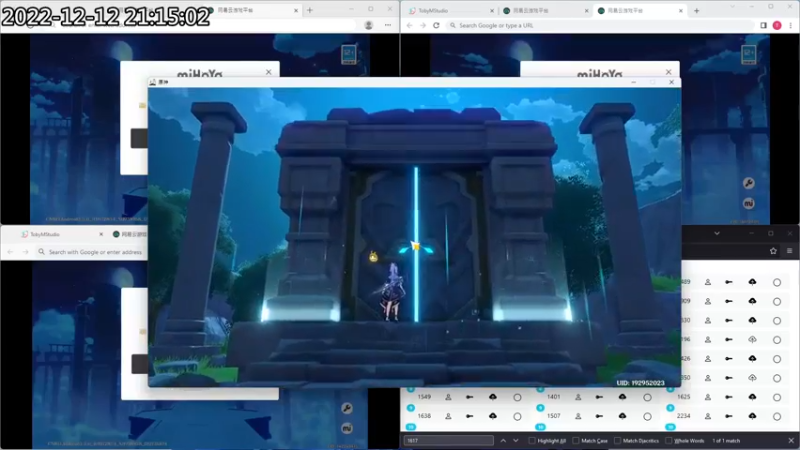
Task: Bookmark page with Firefox star icon
Action: pos(773,251)
